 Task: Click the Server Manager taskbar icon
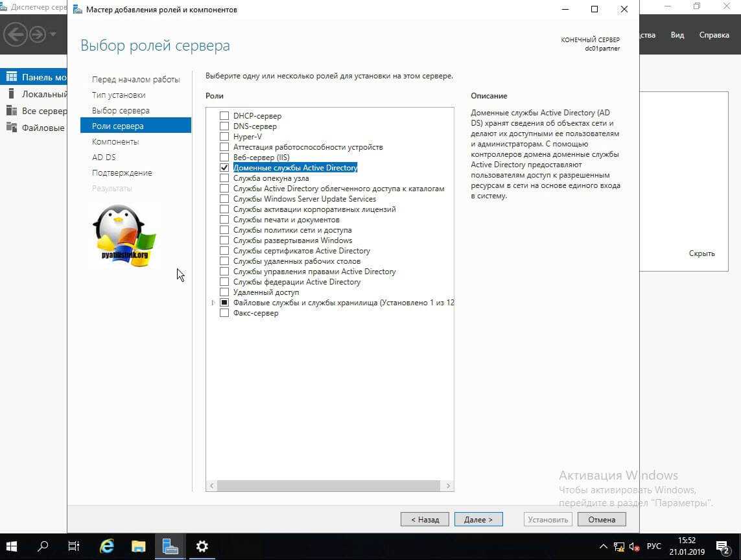pos(171,546)
